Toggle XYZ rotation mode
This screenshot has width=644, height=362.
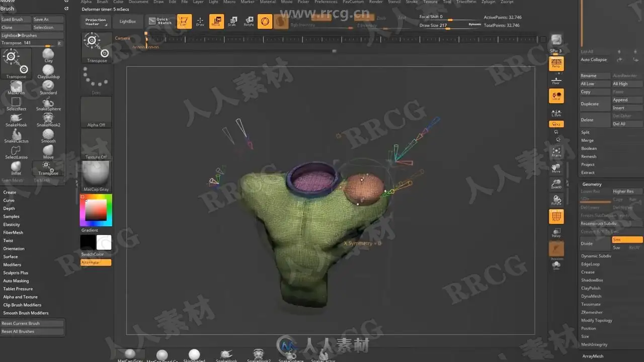[556, 124]
